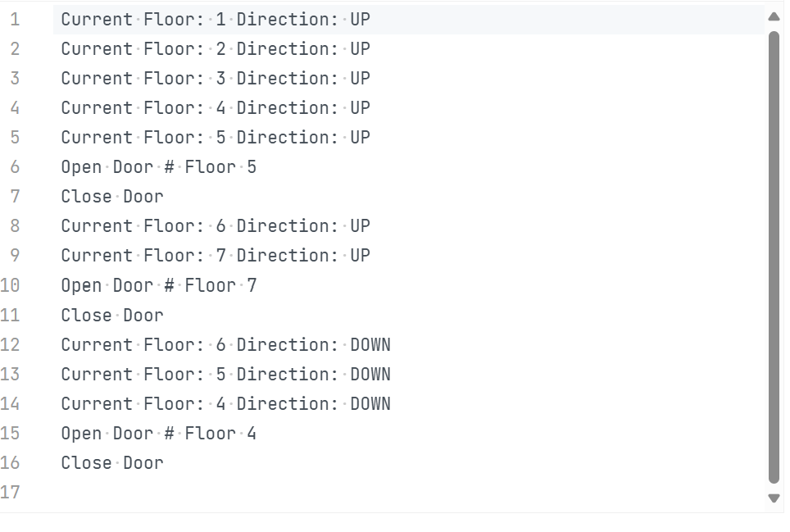This screenshot has height=532, width=790.
Task: Click line number 14 in gutter
Action: [x=10, y=403]
